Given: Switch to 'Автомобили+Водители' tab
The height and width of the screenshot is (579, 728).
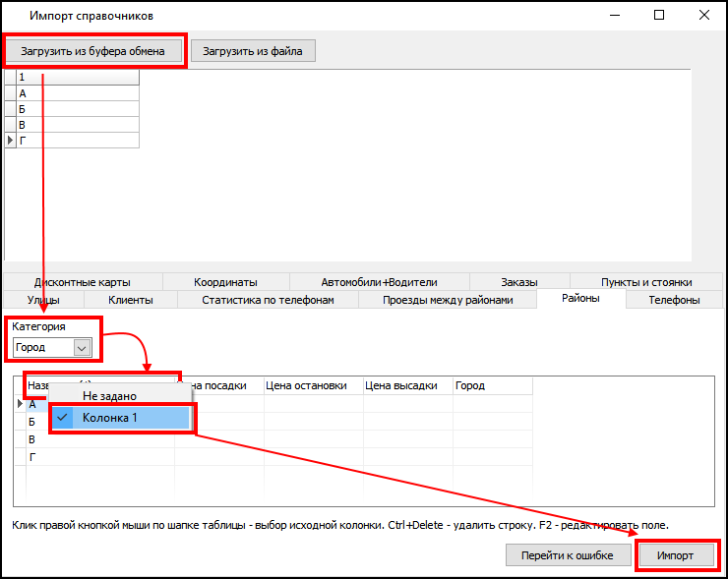Looking at the screenshot, I should pos(379,282).
